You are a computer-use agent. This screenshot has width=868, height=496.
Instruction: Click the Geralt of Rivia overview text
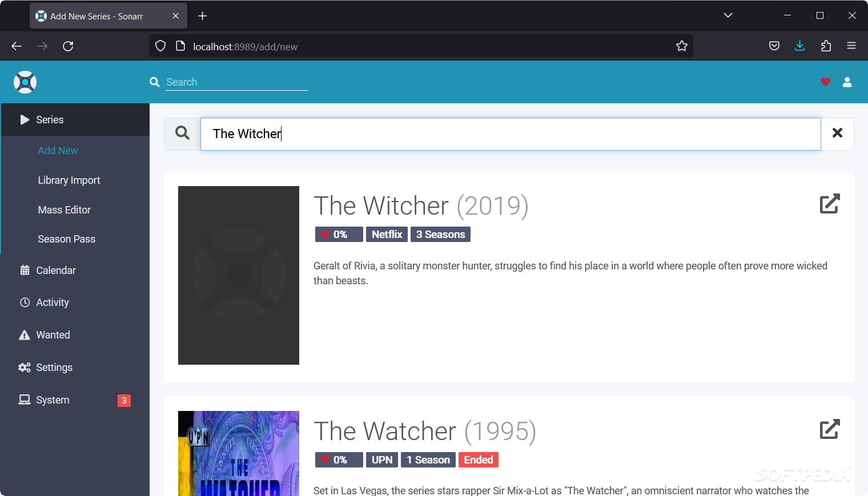pyautogui.click(x=570, y=273)
